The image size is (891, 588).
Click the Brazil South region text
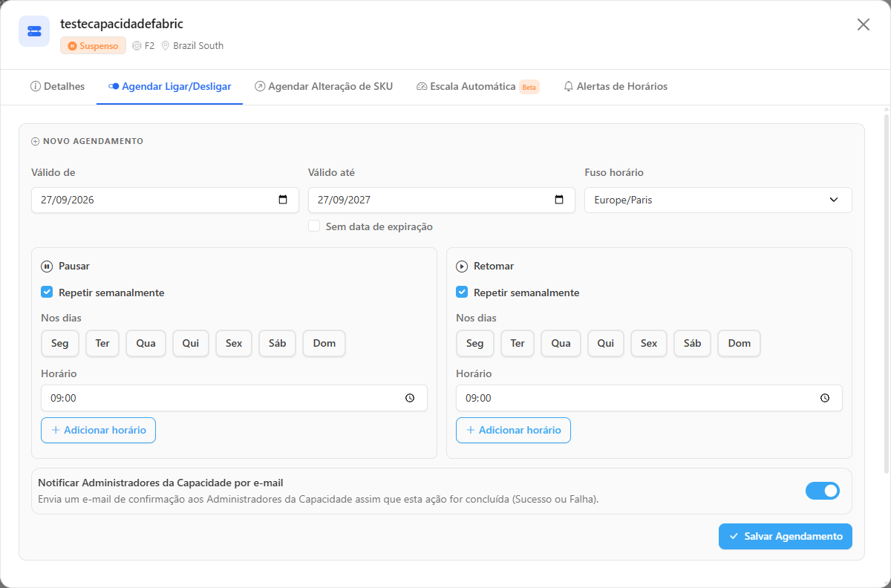point(198,45)
